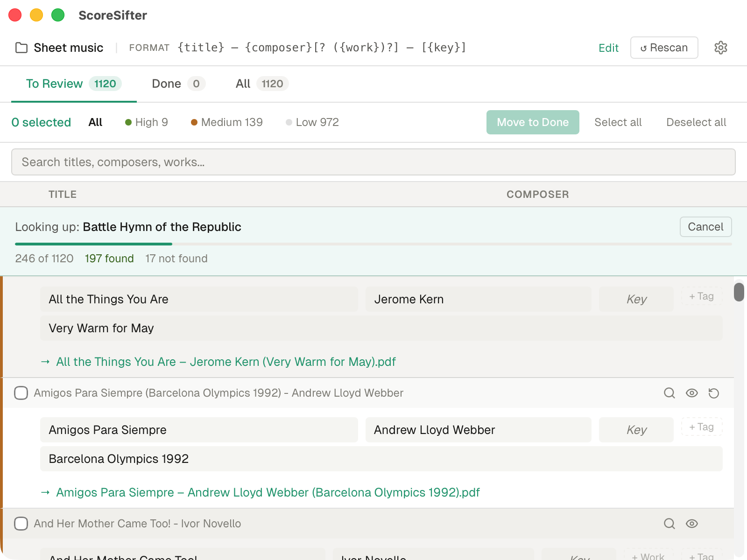
Task: Cancel the ongoing lookup
Action: [705, 227]
